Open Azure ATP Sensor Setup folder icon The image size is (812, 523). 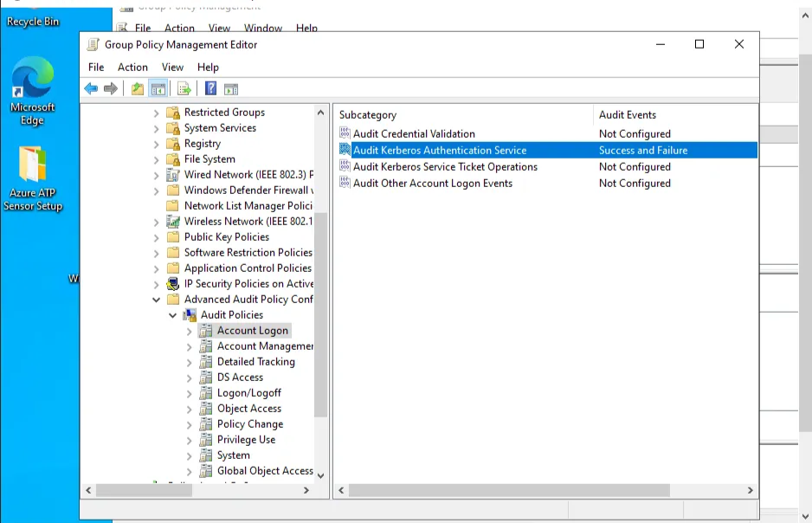33,178
